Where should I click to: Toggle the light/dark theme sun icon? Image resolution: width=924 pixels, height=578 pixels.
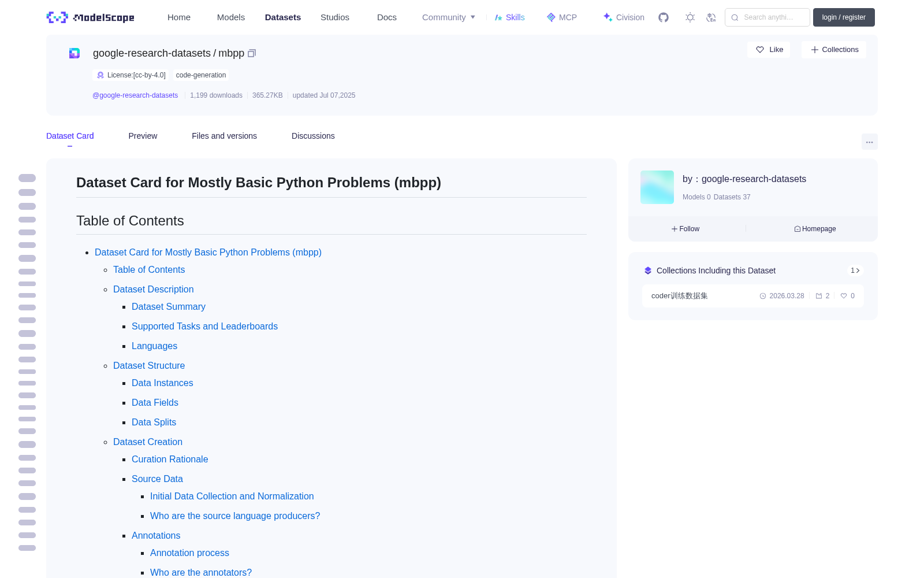(690, 17)
